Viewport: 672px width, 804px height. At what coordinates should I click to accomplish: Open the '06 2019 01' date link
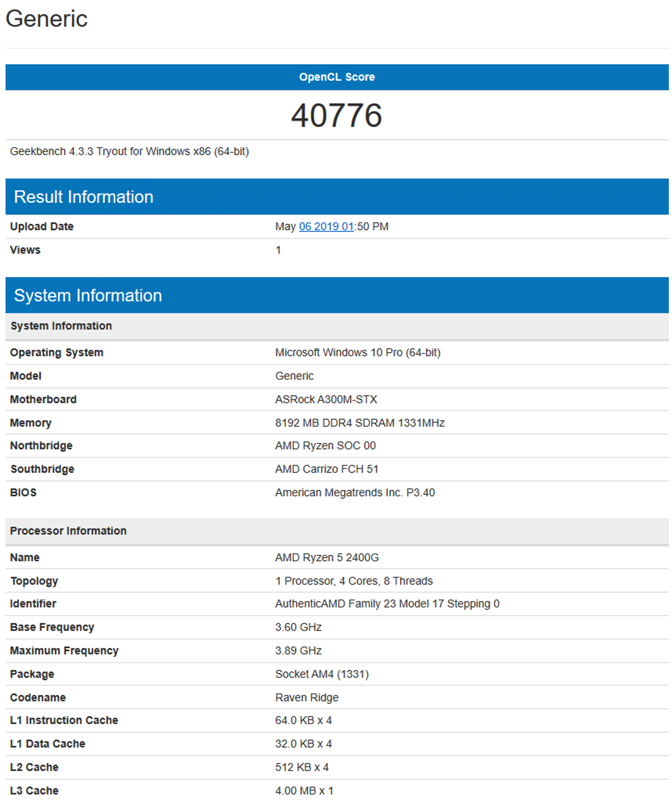tap(326, 227)
